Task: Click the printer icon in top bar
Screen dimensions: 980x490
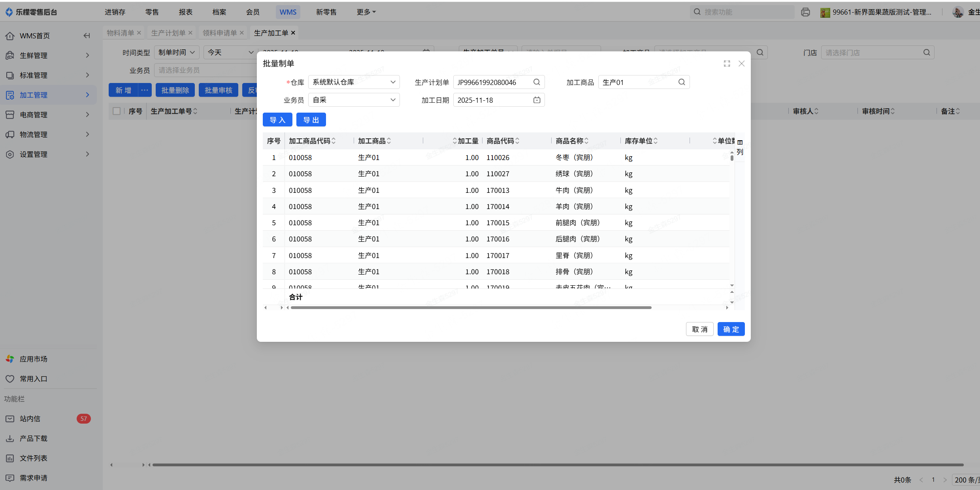Action: coord(805,12)
